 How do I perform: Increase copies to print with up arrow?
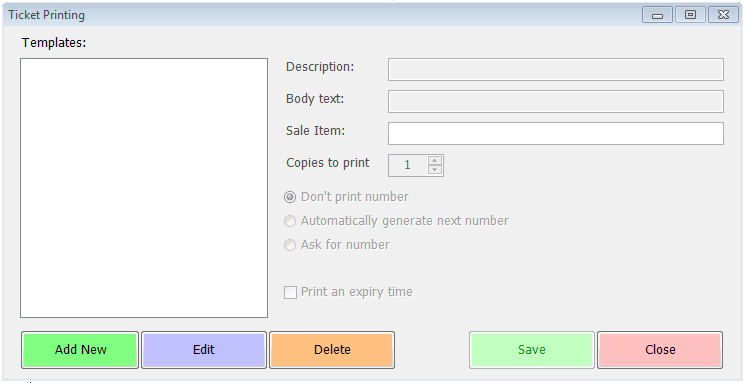[434, 160]
